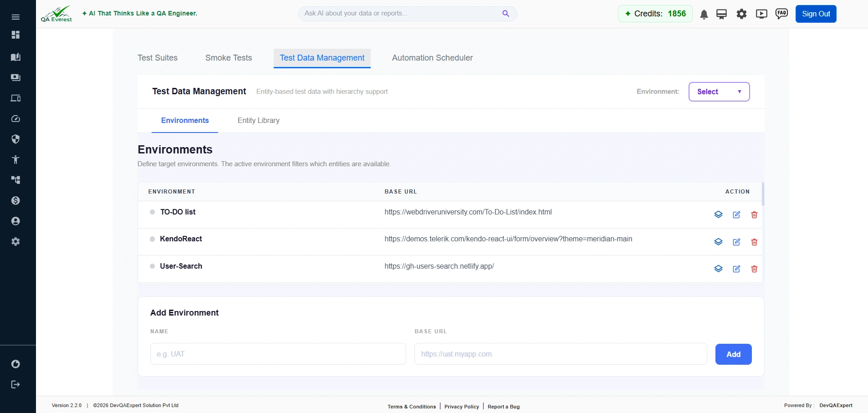Focus the environment Name input field
This screenshot has width=868, height=413.
tap(278, 354)
